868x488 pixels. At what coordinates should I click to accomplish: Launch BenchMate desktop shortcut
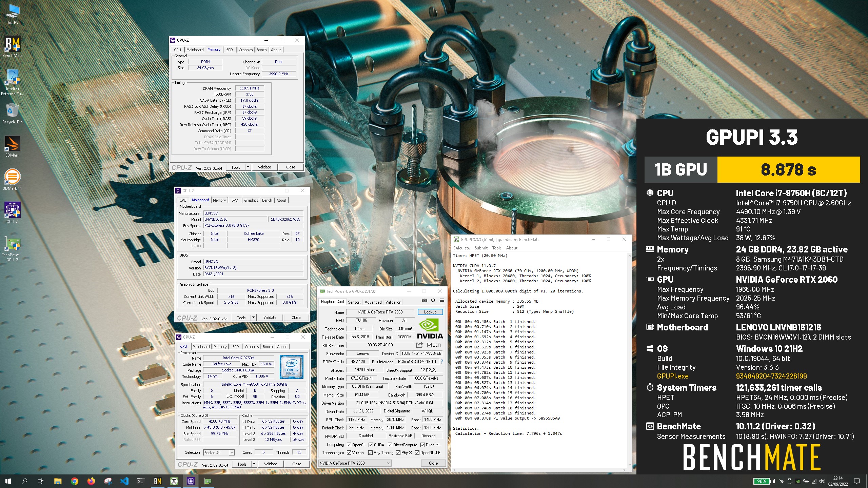[12, 47]
